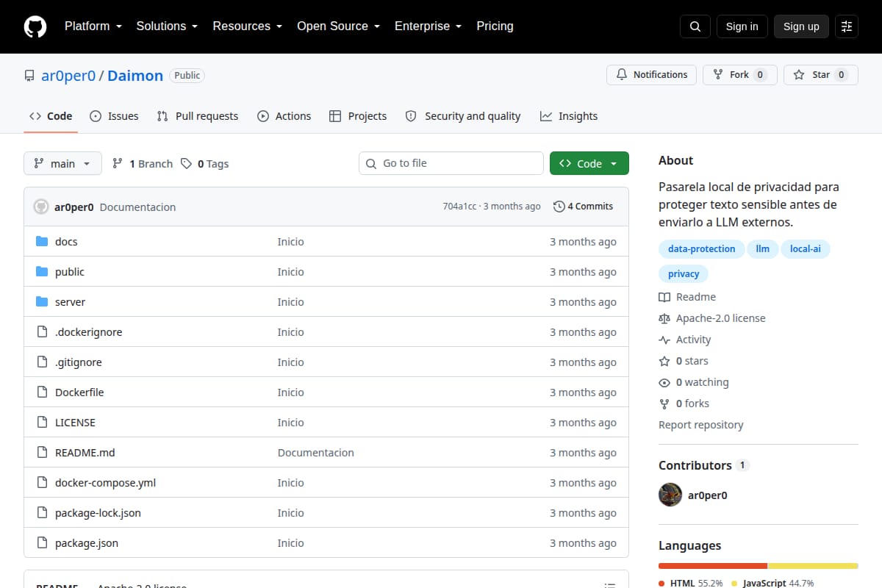Expand the Enterprise menu
Screen dimensions: 882x588
click(428, 26)
